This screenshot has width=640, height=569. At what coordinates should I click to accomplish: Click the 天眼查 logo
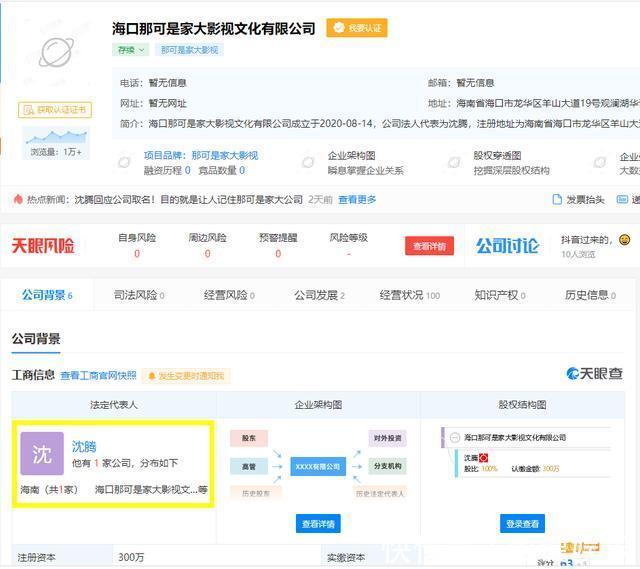tap(594, 373)
